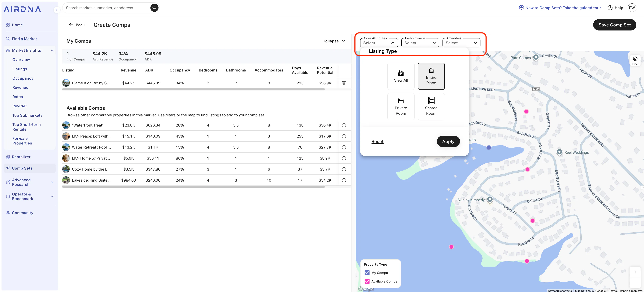Screen dimensions: 644x292
Task: Open Rentalizer in the sidebar
Action: pyautogui.click(x=21, y=157)
